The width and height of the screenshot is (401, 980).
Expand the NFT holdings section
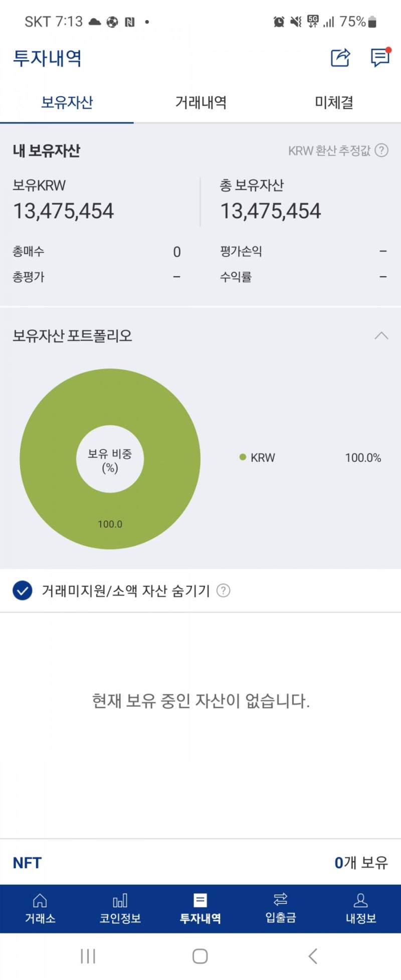(x=26, y=862)
